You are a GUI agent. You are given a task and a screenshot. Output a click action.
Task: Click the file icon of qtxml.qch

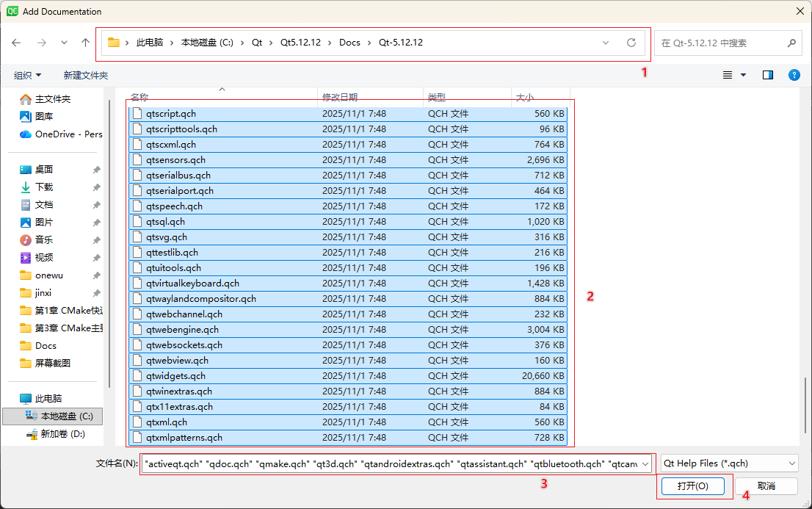(x=137, y=422)
